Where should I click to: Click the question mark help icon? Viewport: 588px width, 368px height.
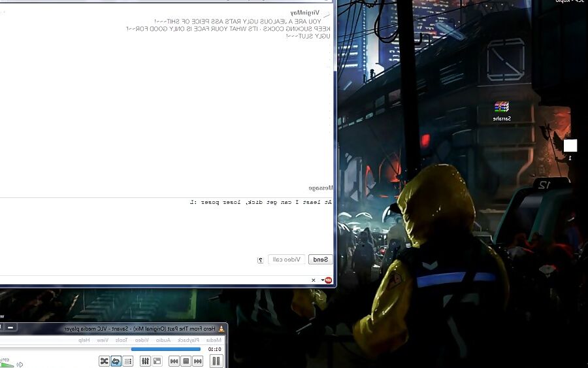click(x=261, y=260)
